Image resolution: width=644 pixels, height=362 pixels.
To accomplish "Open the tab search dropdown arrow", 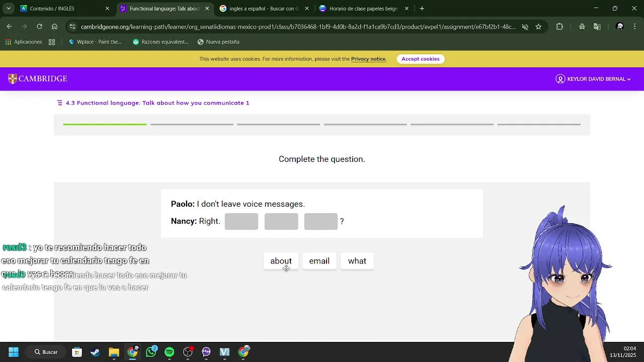I will coord(9,9).
